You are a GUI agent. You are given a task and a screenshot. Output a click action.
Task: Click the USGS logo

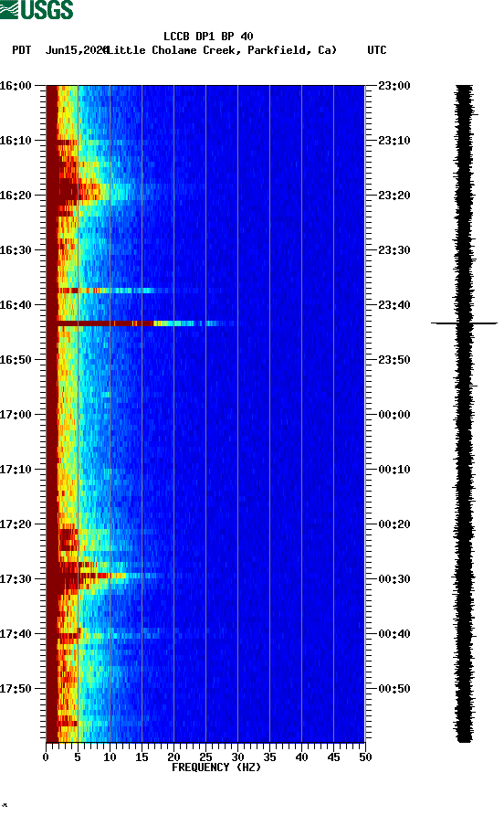tap(37, 9)
